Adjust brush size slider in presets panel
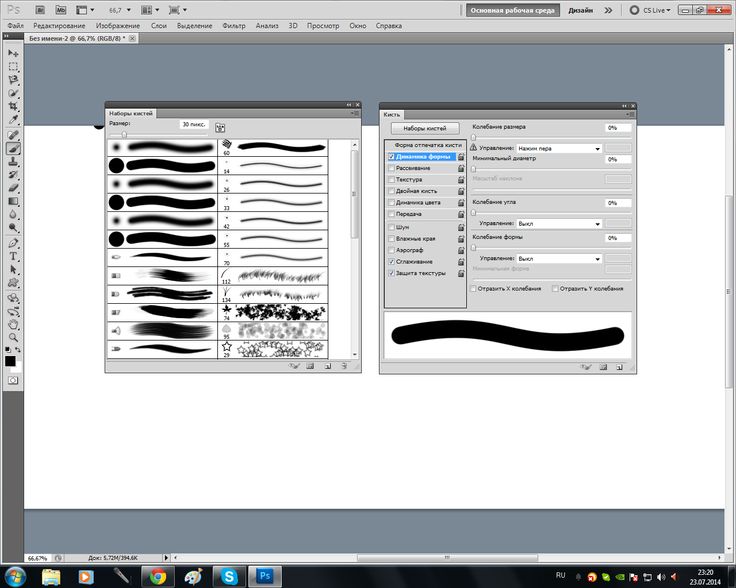Screen dimensions: 736x588 point(124,135)
